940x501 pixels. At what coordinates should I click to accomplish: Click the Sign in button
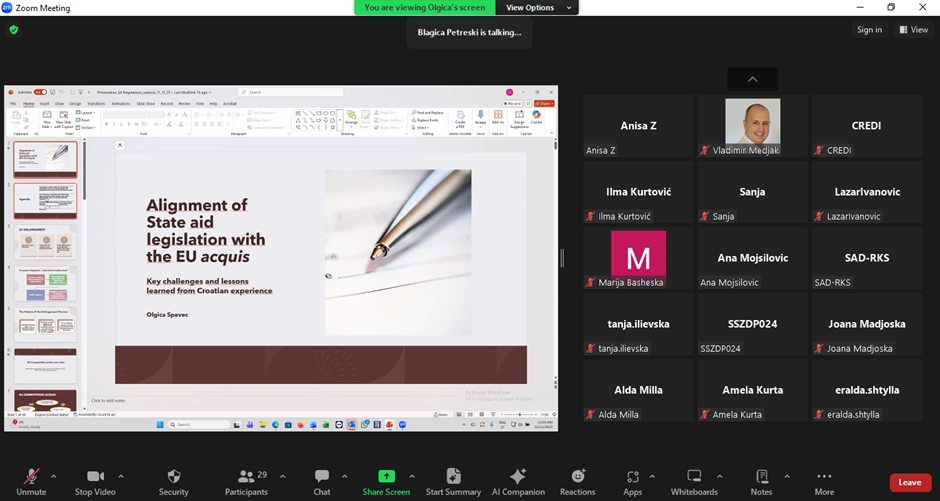869,30
